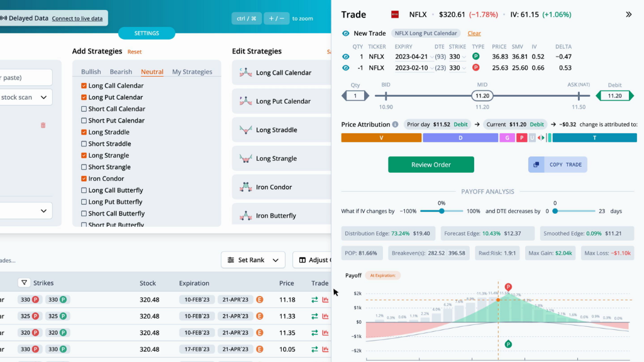Increase quantity with the right Qty arrow

367,96
